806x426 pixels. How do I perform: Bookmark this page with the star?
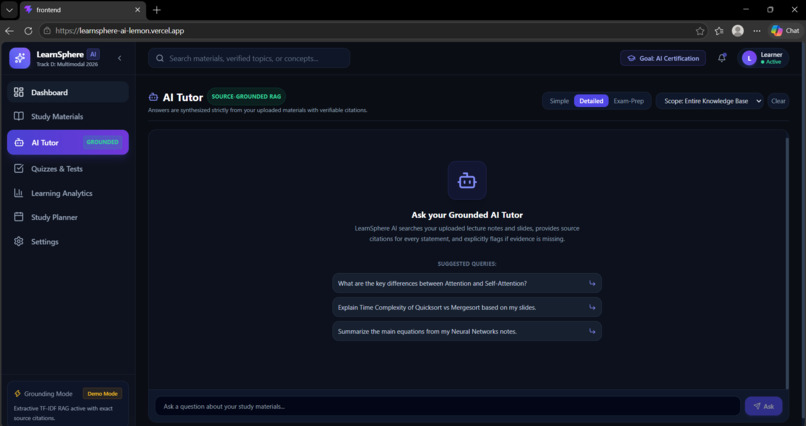[700, 31]
